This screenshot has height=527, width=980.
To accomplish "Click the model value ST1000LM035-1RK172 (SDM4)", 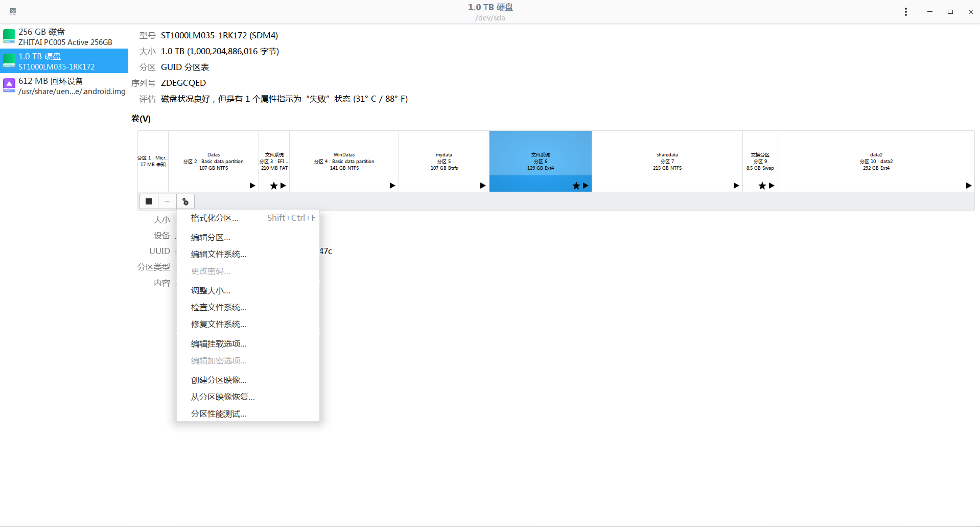I will (220, 36).
